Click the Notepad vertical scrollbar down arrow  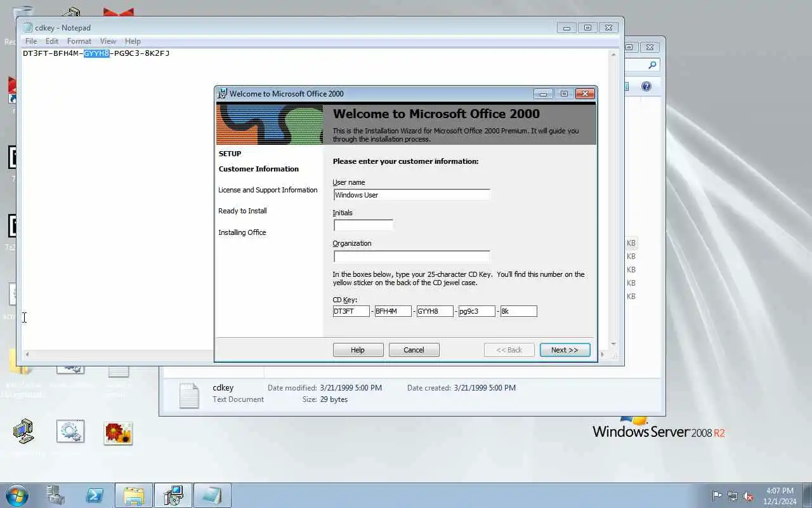(613, 344)
